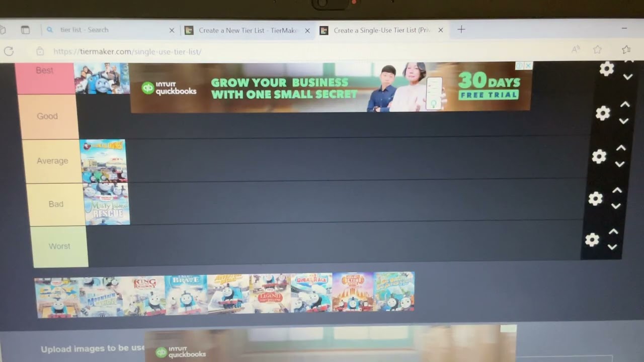This screenshot has width=644, height=362.
Task: Select the King of the Railway cover
Action: [144, 296]
